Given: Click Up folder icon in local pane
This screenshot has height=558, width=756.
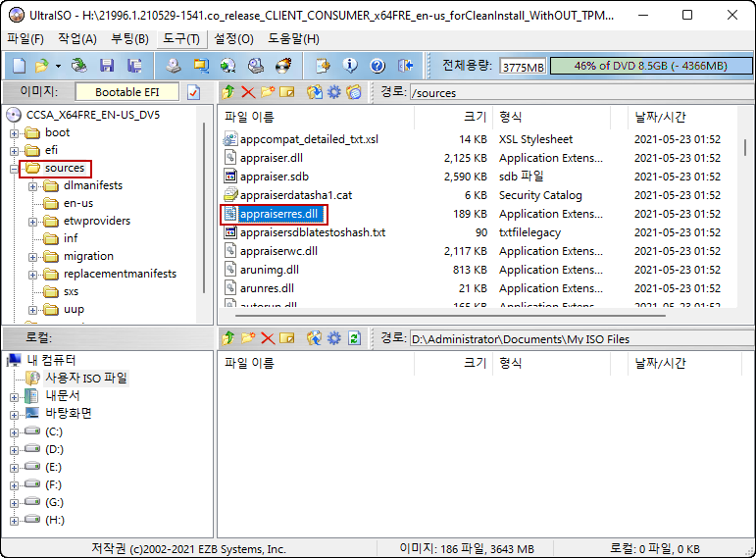Looking at the screenshot, I should pyautogui.click(x=228, y=338).
